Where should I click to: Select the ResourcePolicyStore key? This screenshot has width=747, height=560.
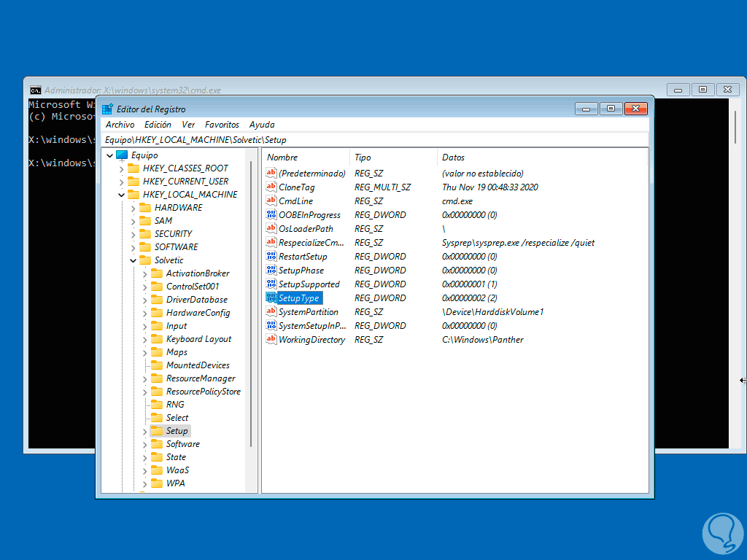204,392
